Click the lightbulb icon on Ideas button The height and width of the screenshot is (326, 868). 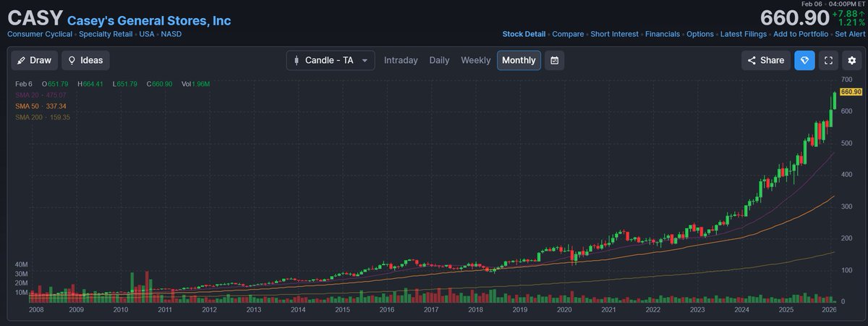click(x=72, y=60)
